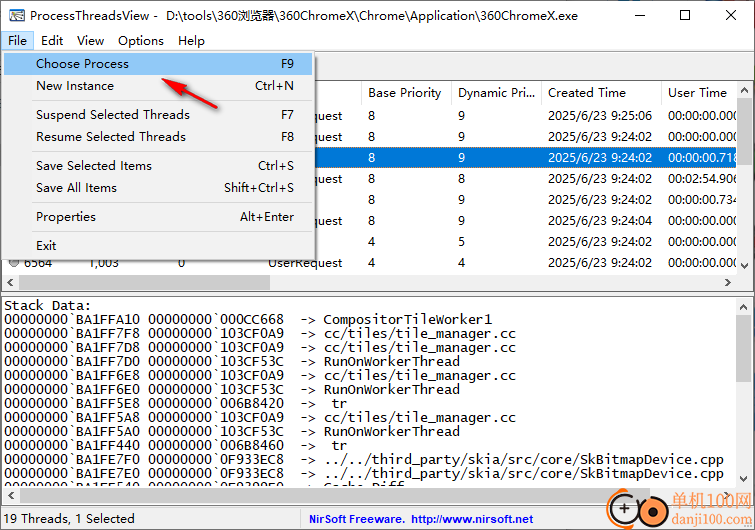Open the View menu
Image resolution: width=755 pixels, height=530 pixels.
coord(91,40)
